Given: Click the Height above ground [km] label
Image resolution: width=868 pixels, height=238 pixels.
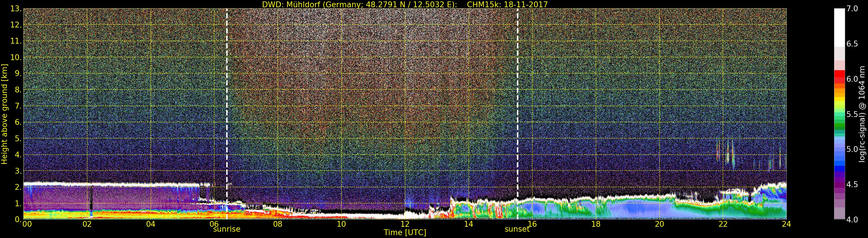Looking at the screenshot, I should [x=4, y=114].
